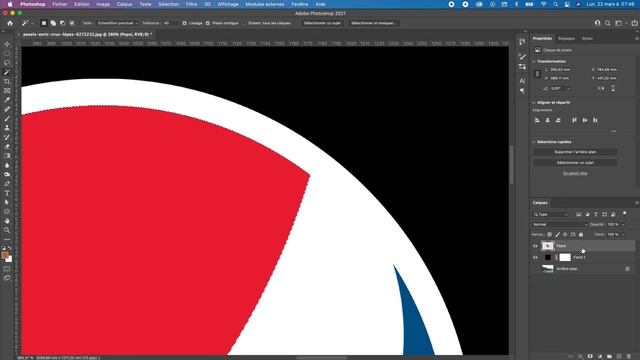Viewport: 640px width, 360px height.
Task: Click the align top edges icon
Action: pyautogui.click(x=574, y=120)
